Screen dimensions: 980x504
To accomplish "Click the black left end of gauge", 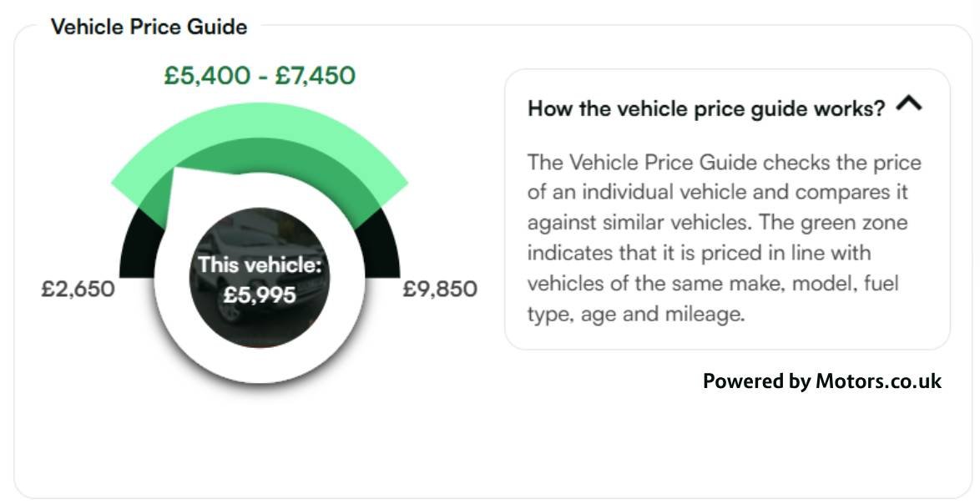I will (139, 247).
